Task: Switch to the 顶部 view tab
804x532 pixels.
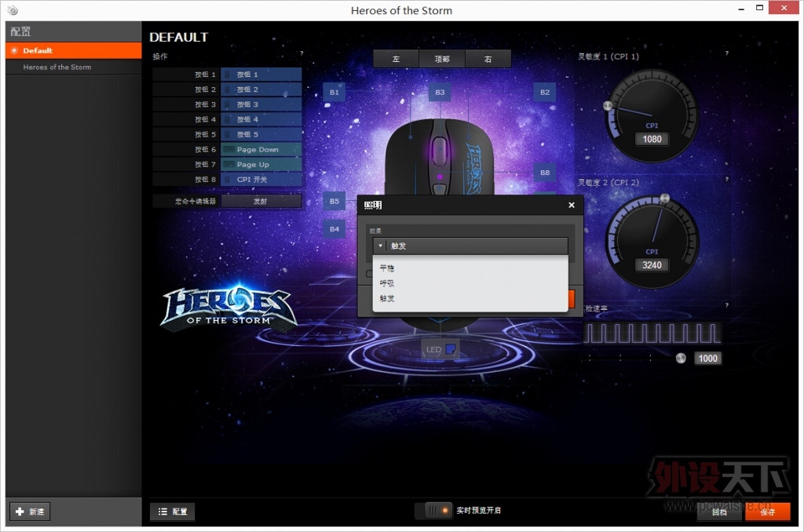Action: (x=442, y=59)
